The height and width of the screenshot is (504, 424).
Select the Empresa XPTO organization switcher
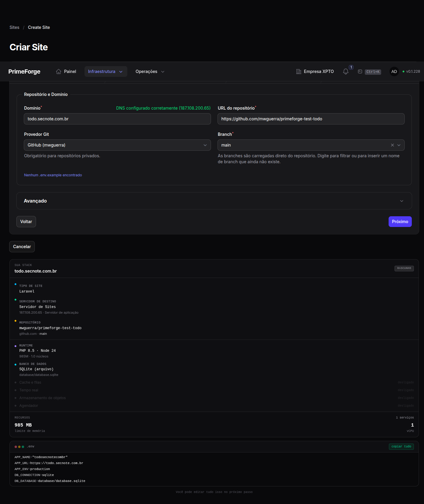pos(315,71)
